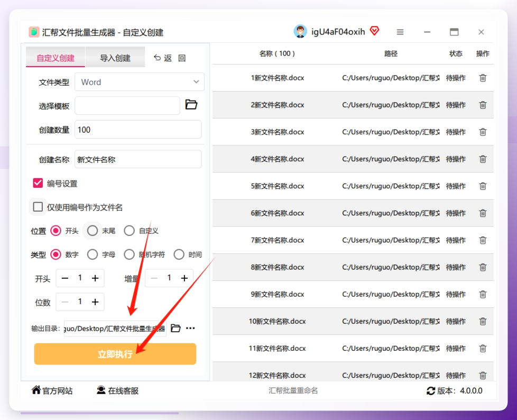This screenshot has width=517, height=420.
Task: Click the orange 立即执行 button
Action: tap(115, 354)
